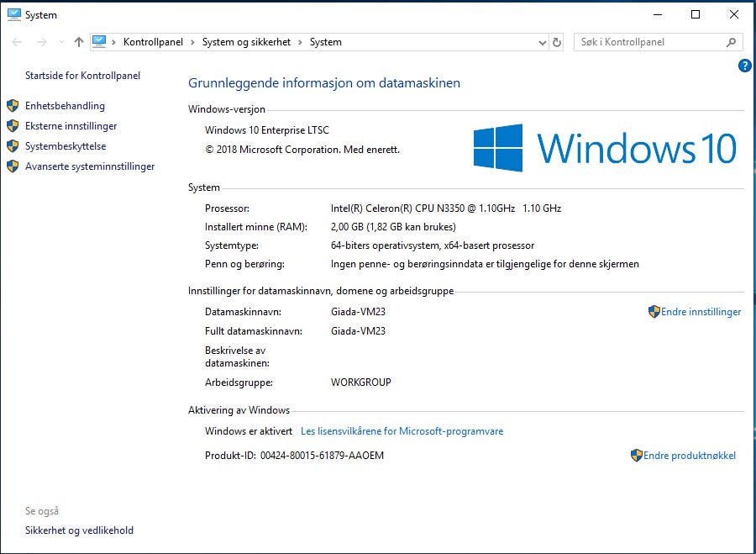Expand chevron after Kontrollpanel breadcrumb
Image resolution: width=756 pixels, height=554 pixels.
(x=192, y=43)
